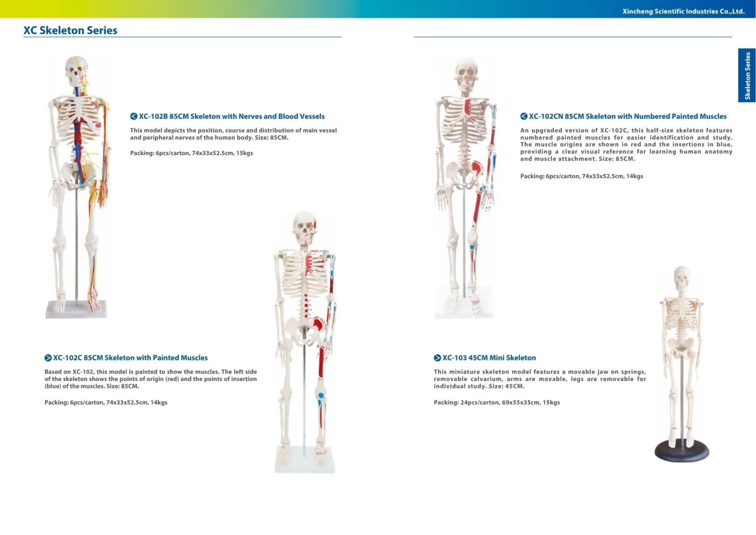Click the 'XC Skeleton Series' page title

[70, 30]
